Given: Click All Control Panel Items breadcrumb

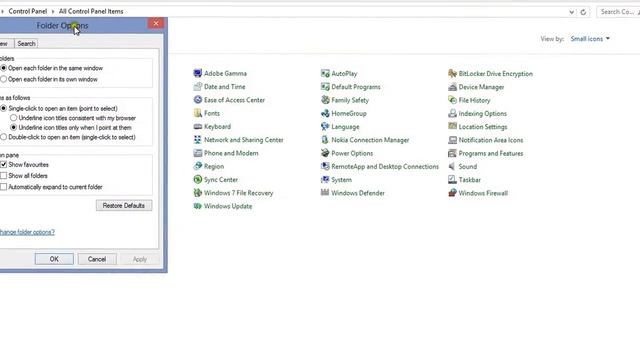Looking at the screenshot, I should [91, 11].
